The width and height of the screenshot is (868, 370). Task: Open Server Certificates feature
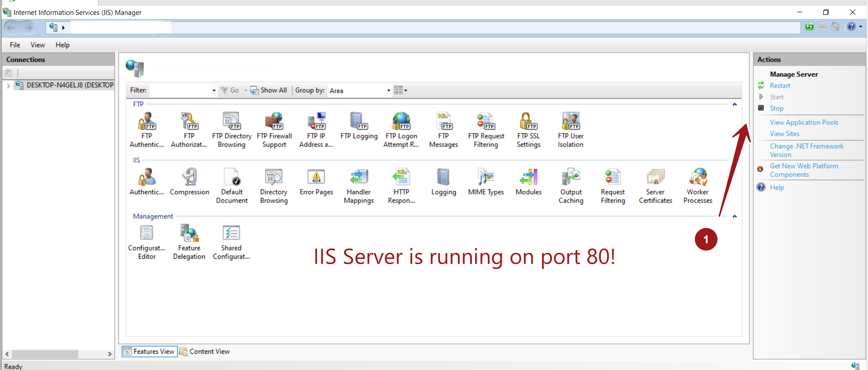point(656,186)
